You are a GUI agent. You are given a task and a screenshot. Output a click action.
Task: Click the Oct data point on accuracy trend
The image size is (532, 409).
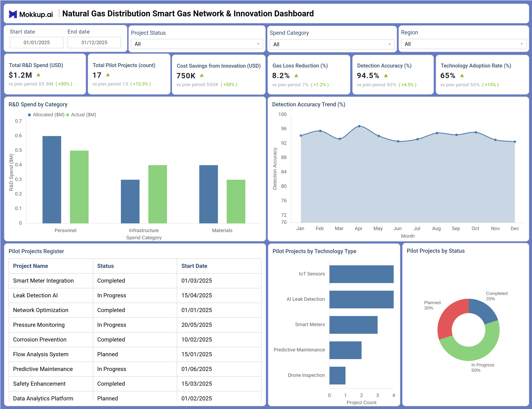476,133
